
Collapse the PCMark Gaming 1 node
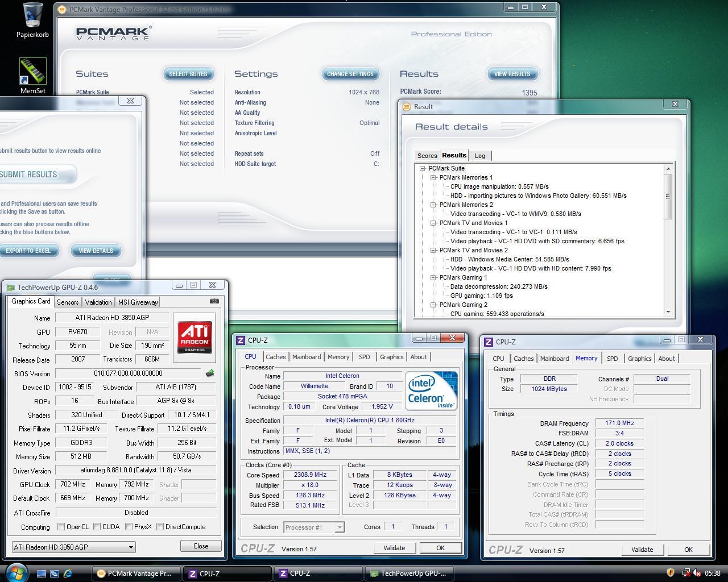coord(433,277)
